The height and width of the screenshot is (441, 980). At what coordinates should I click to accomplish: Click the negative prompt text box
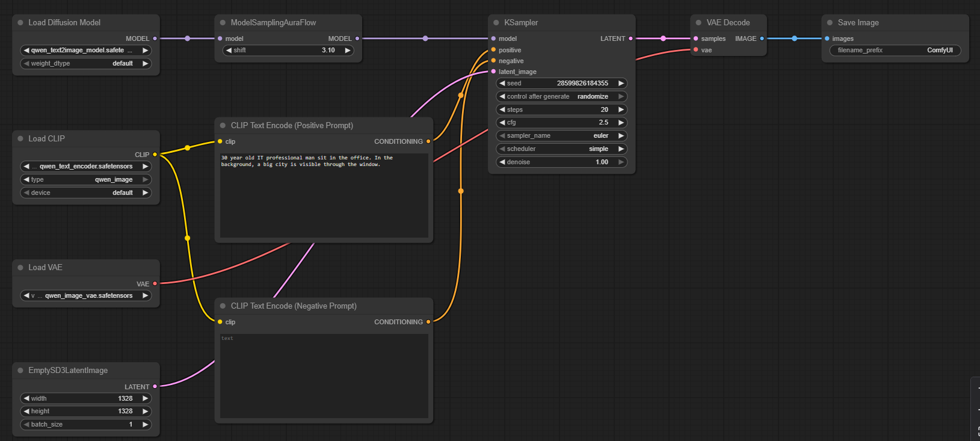click(x=324, y=376)
